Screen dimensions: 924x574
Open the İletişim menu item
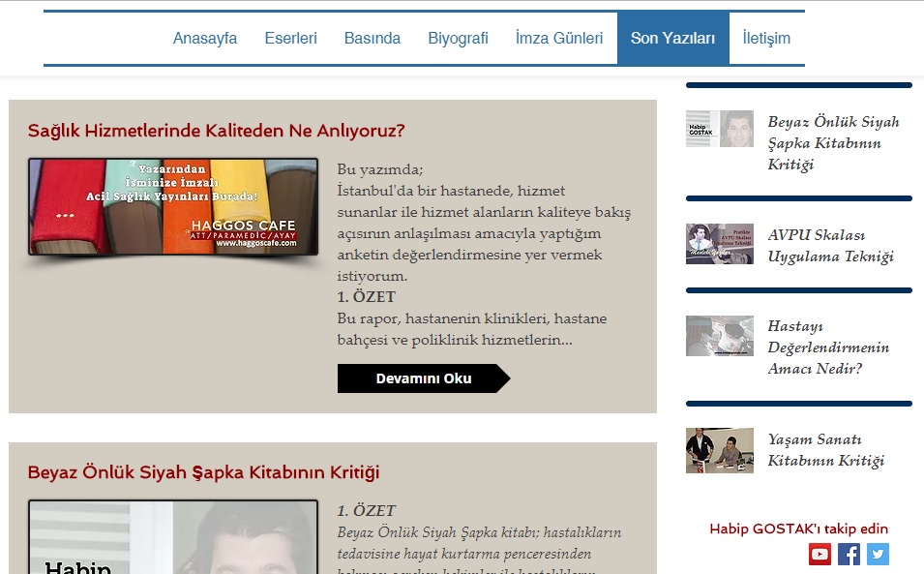pyautogui.click(x=766, y=39)
